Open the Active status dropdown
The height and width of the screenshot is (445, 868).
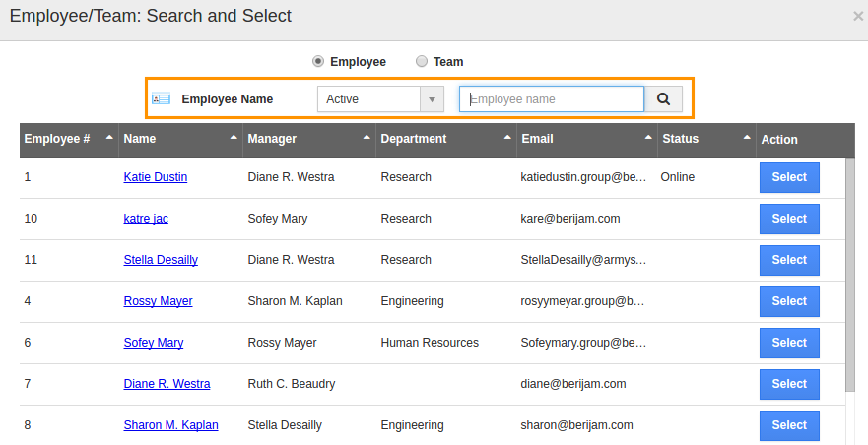coord(380,99)
